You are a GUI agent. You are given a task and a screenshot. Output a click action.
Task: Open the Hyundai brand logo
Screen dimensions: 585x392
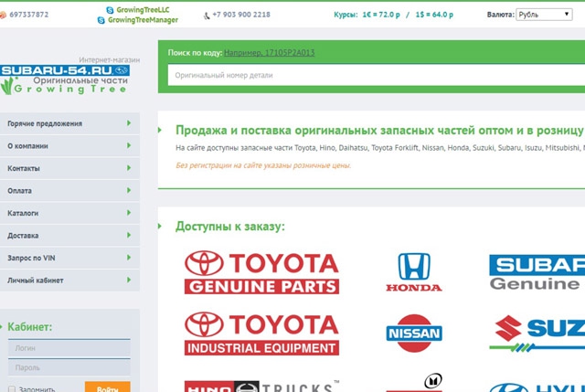537,388
